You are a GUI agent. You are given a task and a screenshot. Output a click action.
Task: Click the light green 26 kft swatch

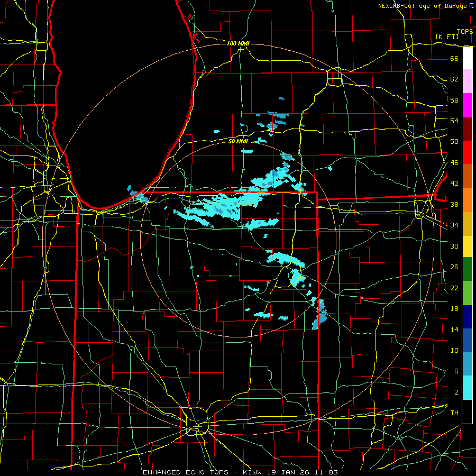467,293
